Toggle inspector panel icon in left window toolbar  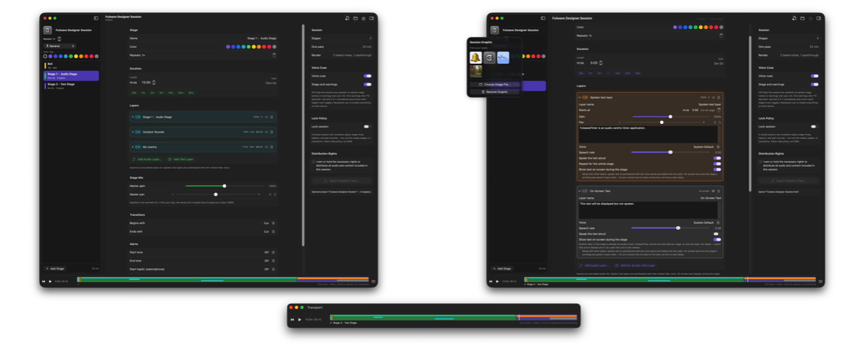372,18
